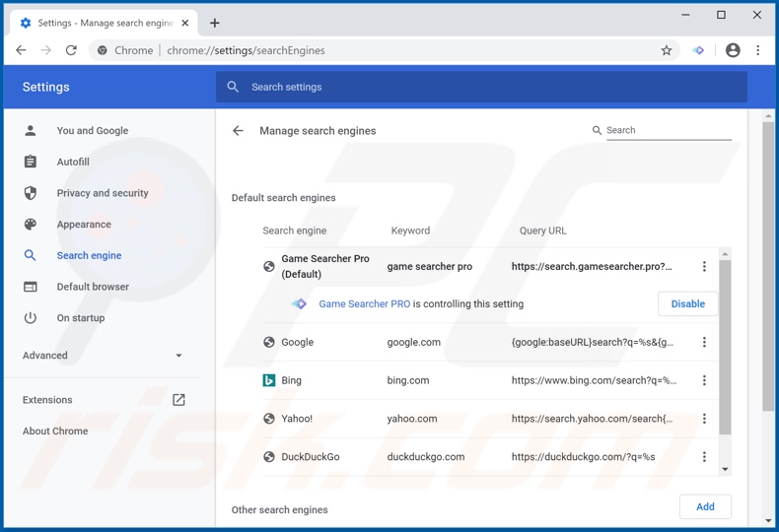The width and height of the screenshot is (779, 532).
Task: Open more actions for Google search engine
Action: click(704, 343)
